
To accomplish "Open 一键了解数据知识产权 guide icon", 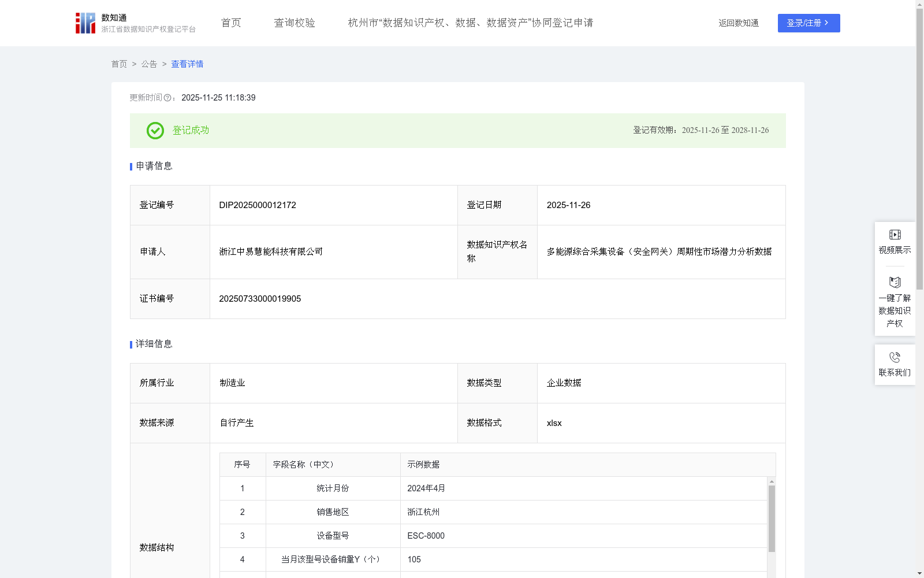I will coord(895,282).
